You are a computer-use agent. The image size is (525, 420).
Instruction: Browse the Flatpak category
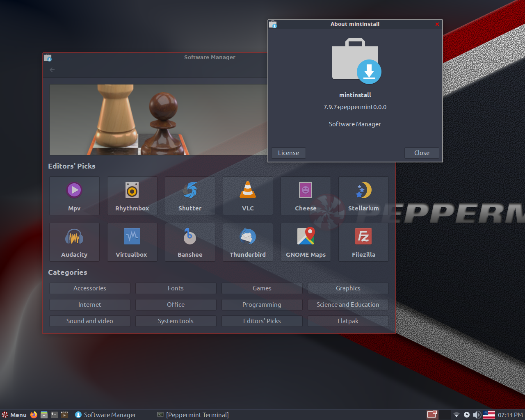(x=348, y=321)
